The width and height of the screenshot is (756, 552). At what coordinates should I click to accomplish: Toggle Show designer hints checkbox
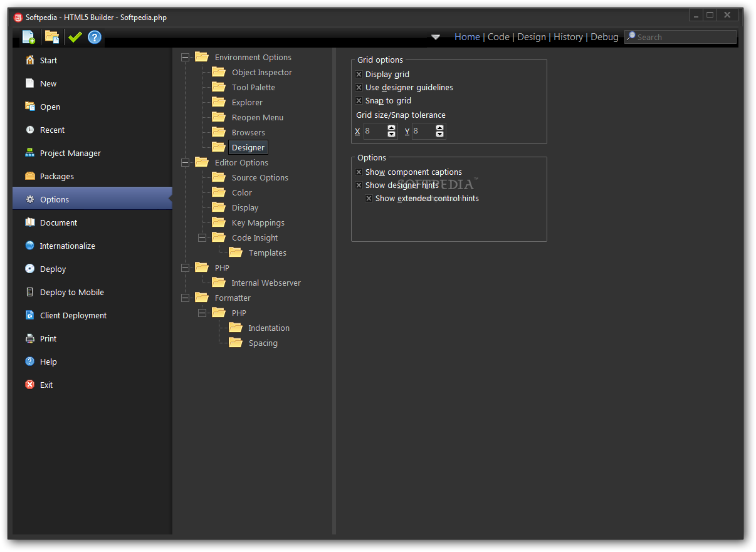click(359, 185)
